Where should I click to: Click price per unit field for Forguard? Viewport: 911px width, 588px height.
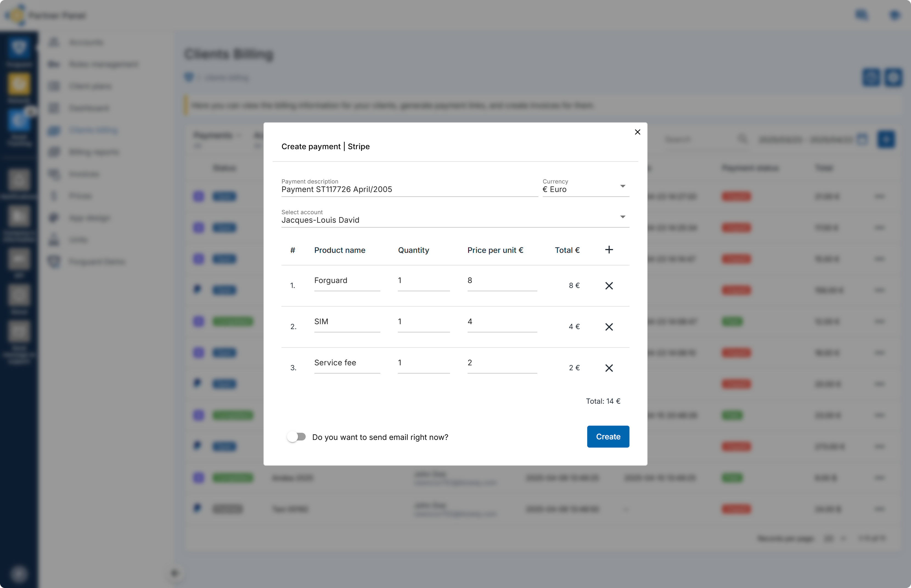(502, 281)
